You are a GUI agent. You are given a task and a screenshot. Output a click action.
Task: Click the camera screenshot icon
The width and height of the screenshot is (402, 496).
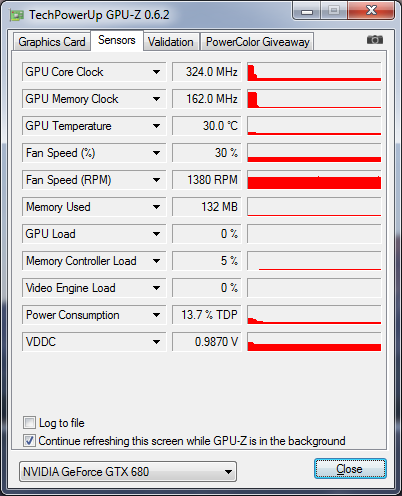pos(375,40)
